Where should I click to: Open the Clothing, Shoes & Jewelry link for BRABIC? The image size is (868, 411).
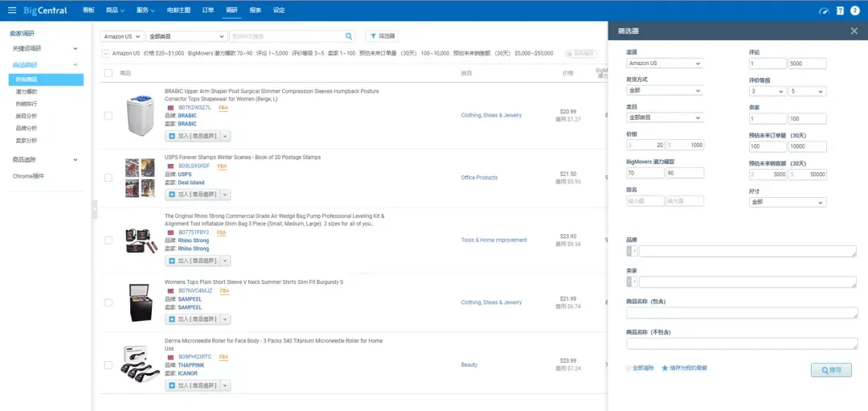[491, 115]
